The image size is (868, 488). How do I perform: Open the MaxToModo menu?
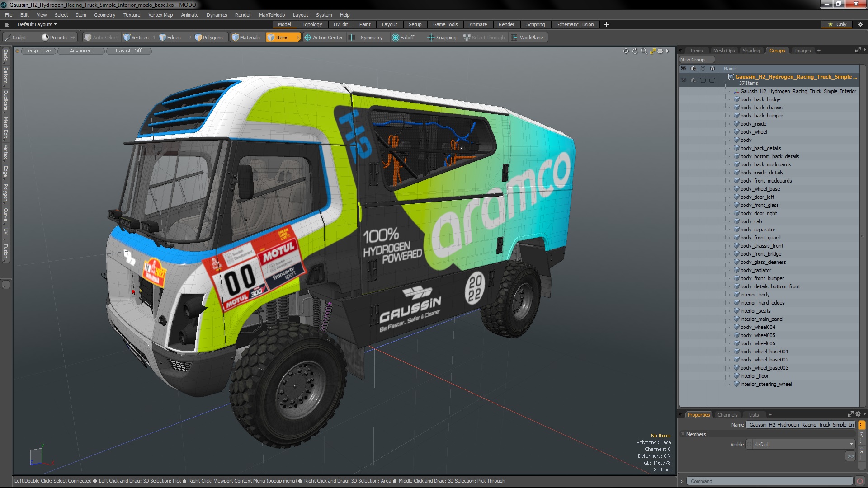(x=272, y=15)
